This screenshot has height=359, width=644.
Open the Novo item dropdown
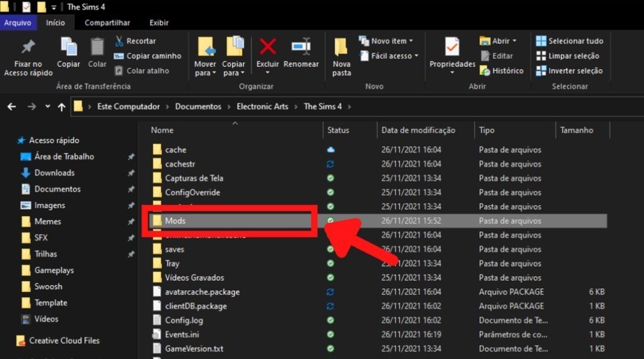point(386,41)
